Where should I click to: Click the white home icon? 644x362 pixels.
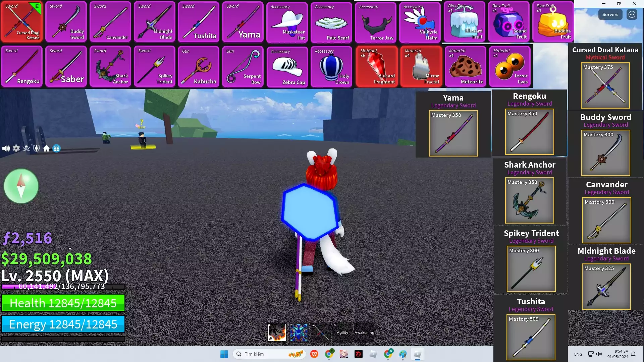click(x=46, y=148)
